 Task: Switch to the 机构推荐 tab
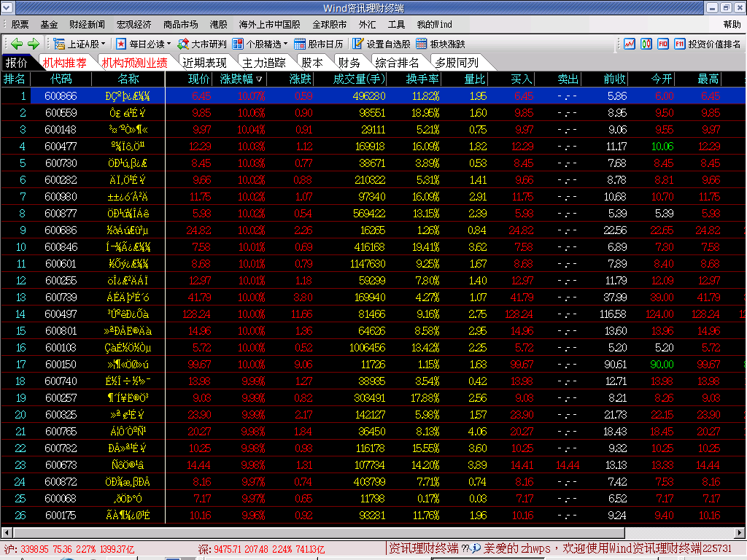coord(65,63)
